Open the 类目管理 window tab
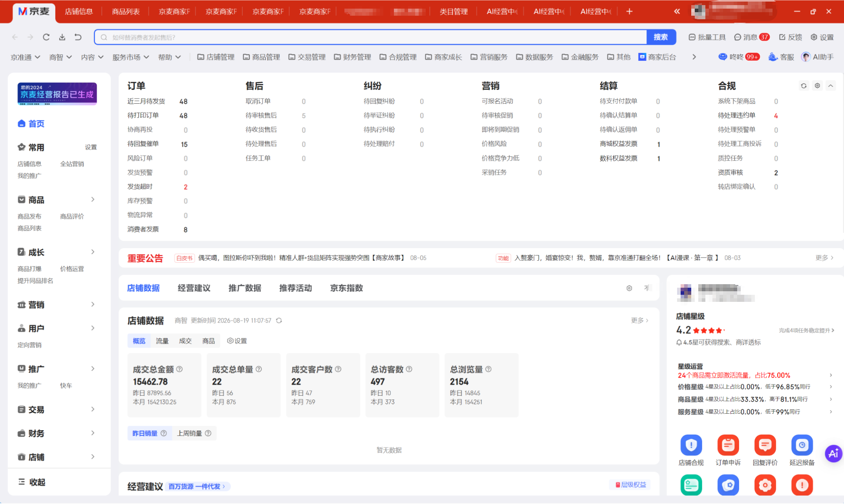This screenshot has width=844, height=504. point(453,11)
